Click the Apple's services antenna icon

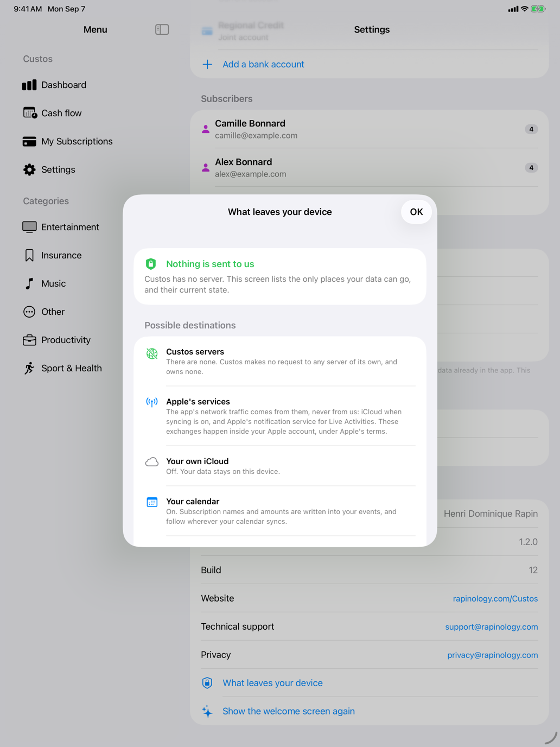click(152, 402)
